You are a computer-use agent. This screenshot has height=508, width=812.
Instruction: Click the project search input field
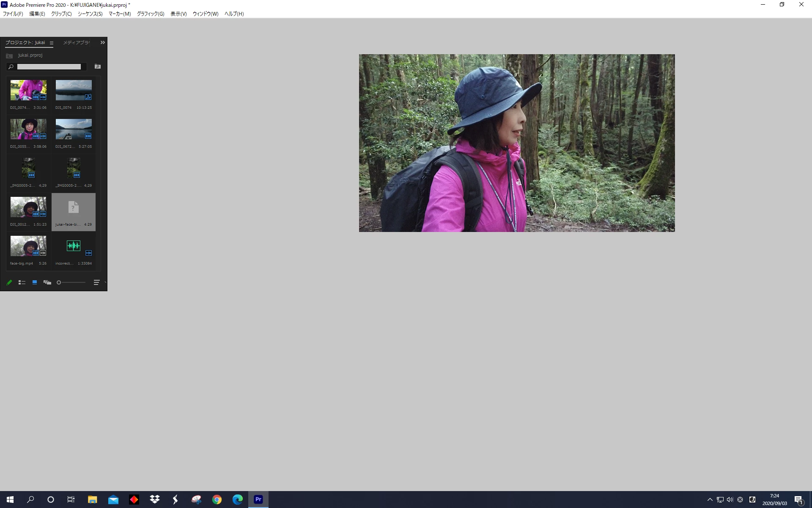coord(49,66)
